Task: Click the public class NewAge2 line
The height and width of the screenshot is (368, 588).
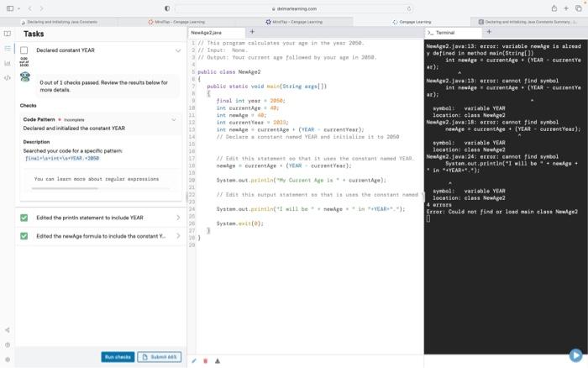Action: pos(228,71)
